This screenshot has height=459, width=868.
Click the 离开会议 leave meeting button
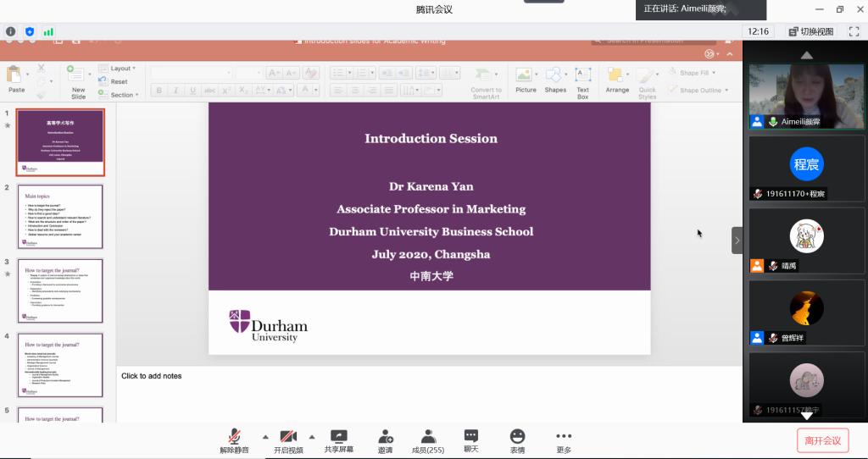click(x=822, y=440)
